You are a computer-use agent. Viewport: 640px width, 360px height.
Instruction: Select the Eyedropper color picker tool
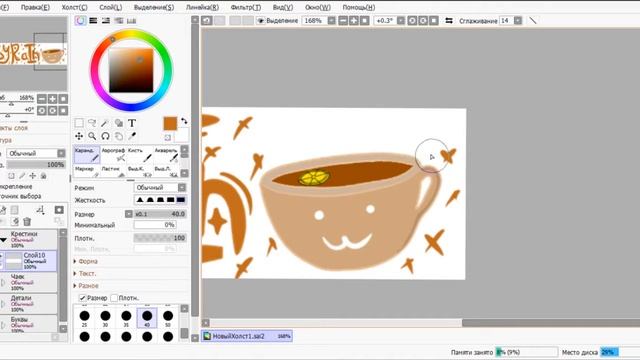(131, 136)
